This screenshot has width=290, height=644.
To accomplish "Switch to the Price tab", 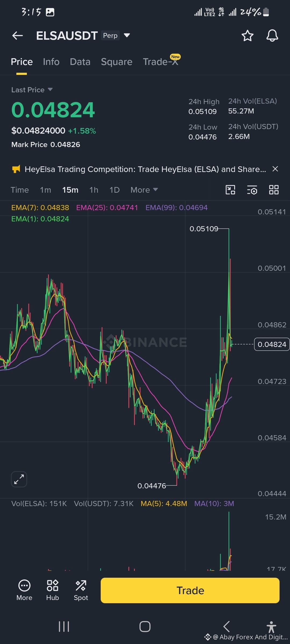I will click(x=22, y=62).
